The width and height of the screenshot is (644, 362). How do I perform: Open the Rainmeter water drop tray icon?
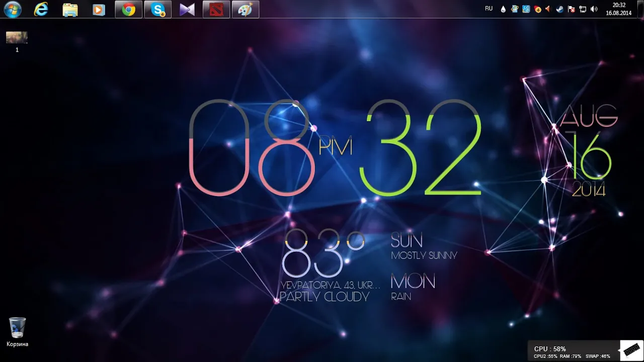click(x=504, y=9)
